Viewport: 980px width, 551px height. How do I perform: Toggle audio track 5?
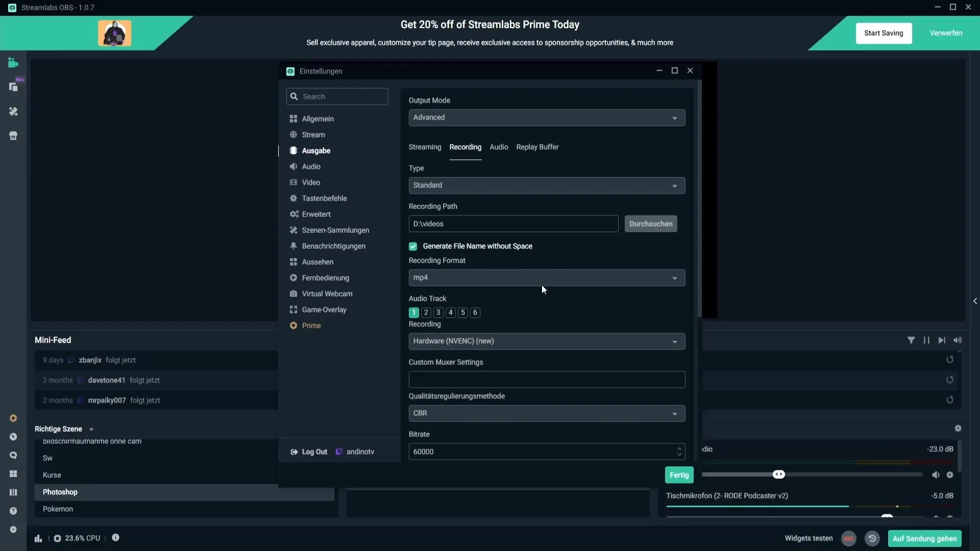tap(463, 313)
